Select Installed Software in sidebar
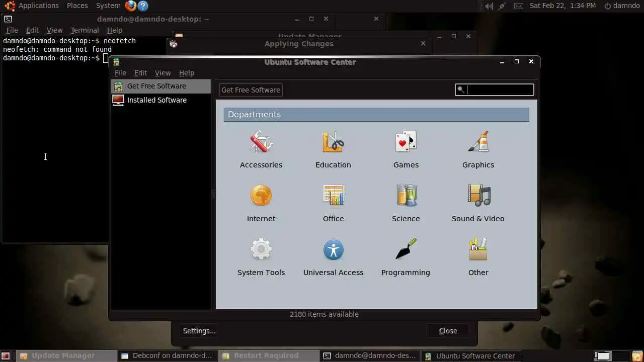This screenshot has width=644, height=362. [x=161, y=100]
